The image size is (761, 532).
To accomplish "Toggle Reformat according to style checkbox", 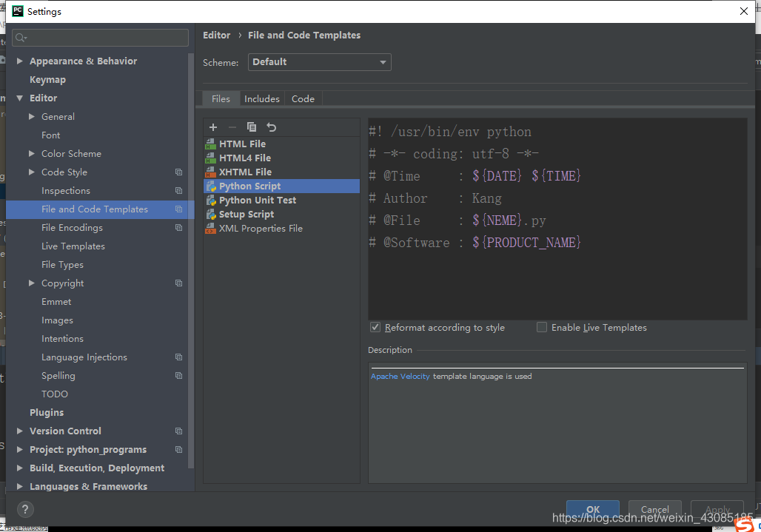I will 375,327.
